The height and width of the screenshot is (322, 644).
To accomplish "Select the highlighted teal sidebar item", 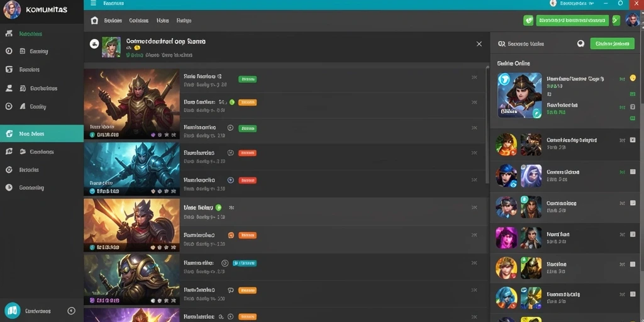I will click(42, 133).
